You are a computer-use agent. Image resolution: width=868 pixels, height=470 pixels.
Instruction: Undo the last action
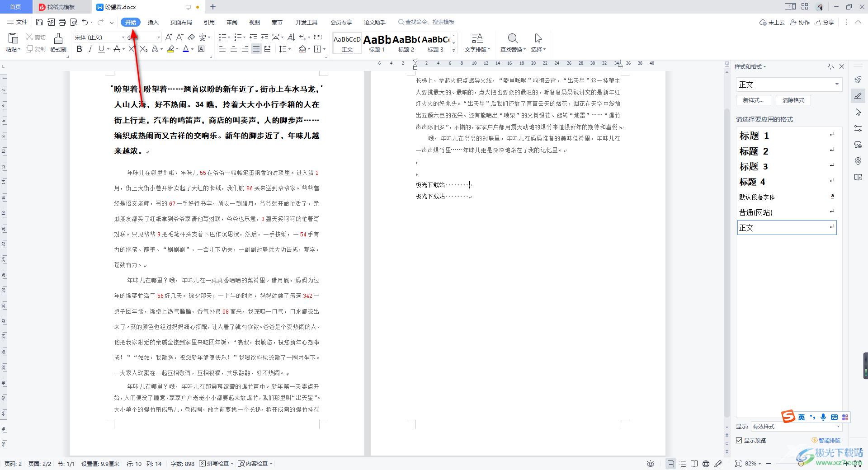click(85, 22)
